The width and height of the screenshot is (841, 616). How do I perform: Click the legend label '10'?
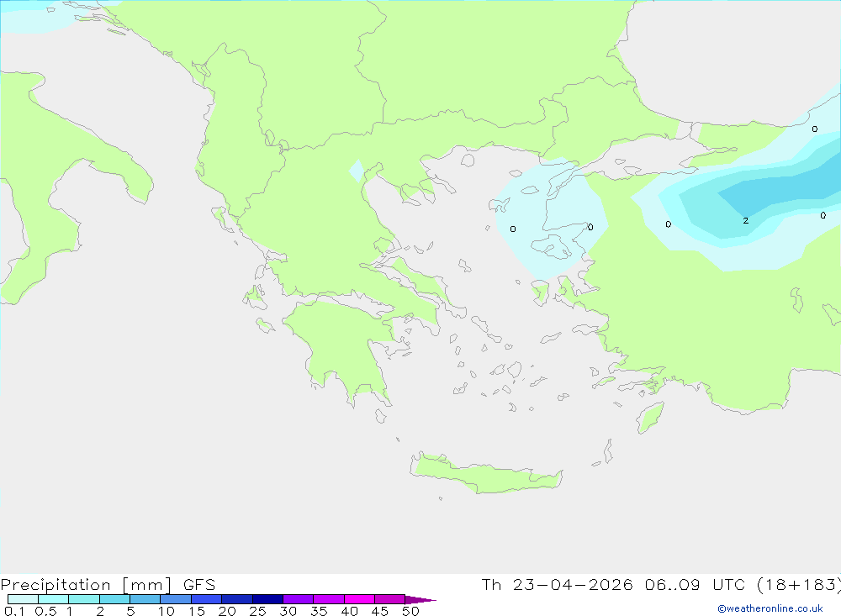166,611
